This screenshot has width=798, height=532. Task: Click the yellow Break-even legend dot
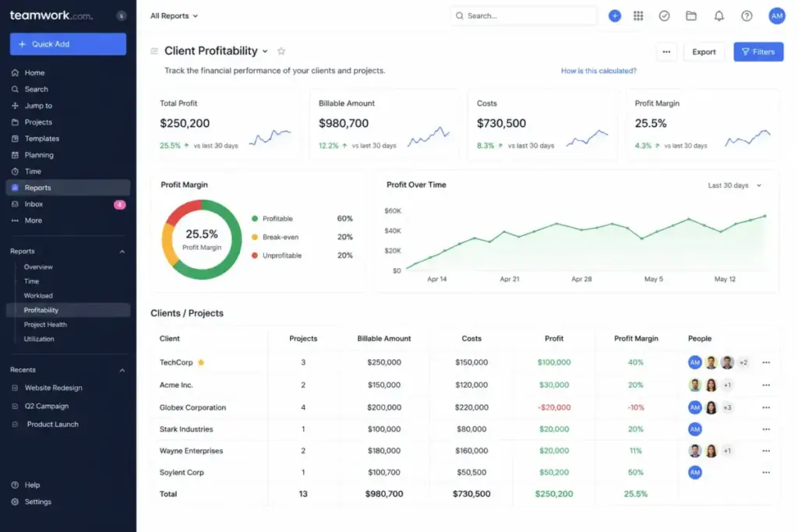click(255, 237)
